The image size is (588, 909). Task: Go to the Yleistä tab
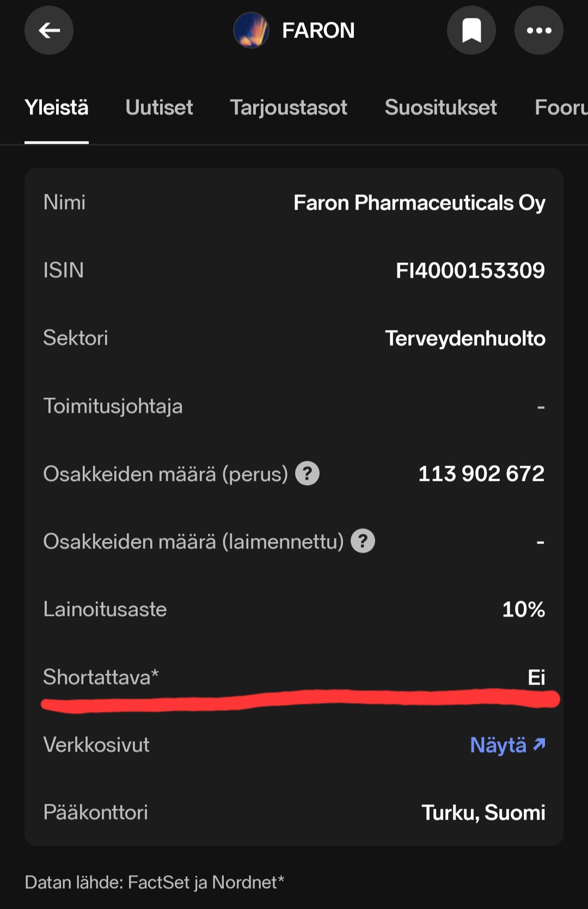pos(57,107)
